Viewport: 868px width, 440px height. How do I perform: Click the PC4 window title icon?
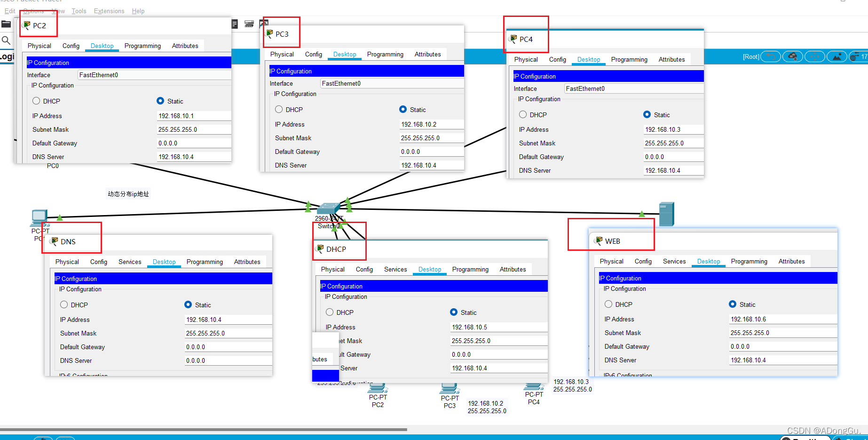(513, 39)
